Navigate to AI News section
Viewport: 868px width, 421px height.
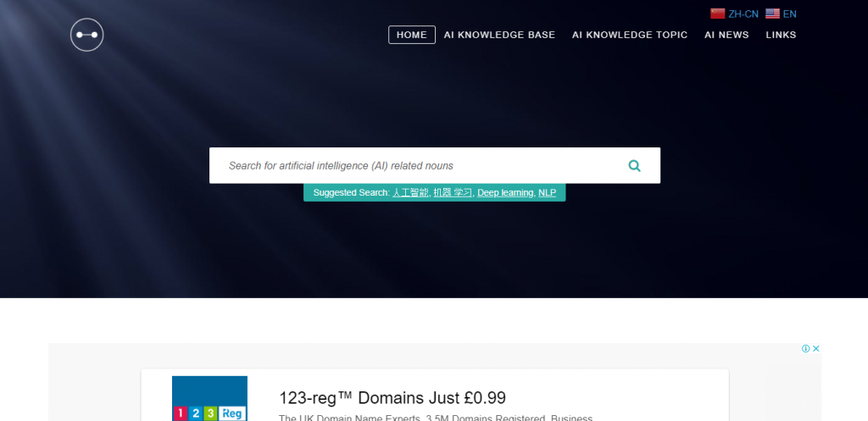pos(726,35)
